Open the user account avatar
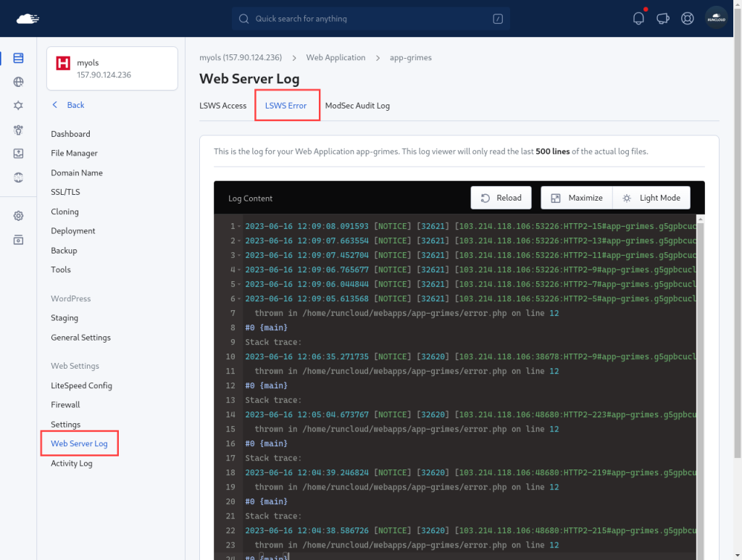Screen dimensions: 742x560 click(716, 18)
